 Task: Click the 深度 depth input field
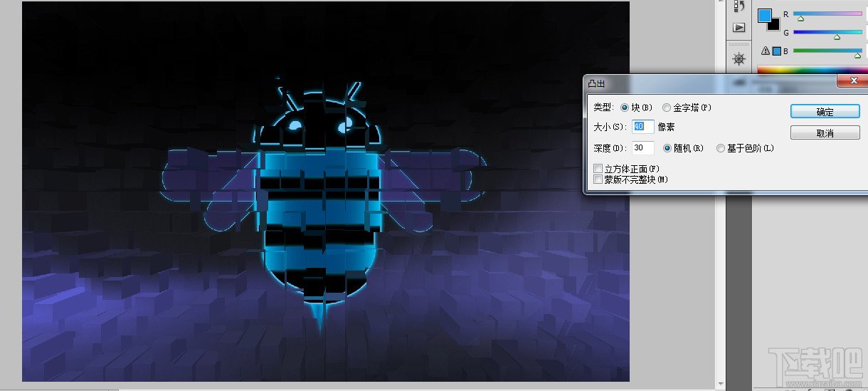[643, 148]
